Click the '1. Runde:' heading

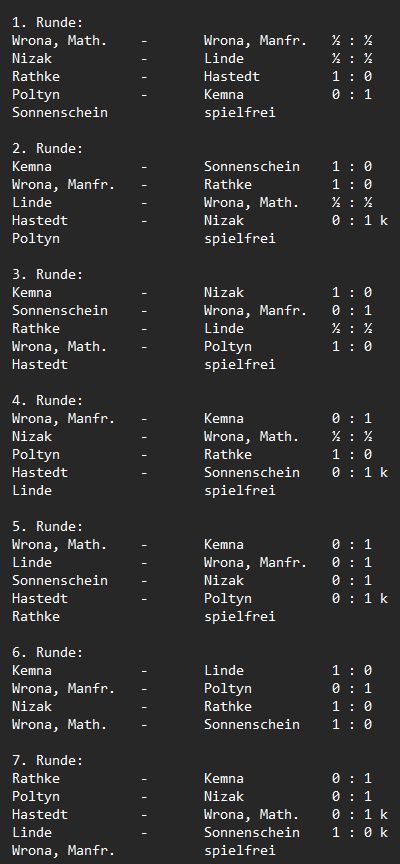click(x=47, y=23)
